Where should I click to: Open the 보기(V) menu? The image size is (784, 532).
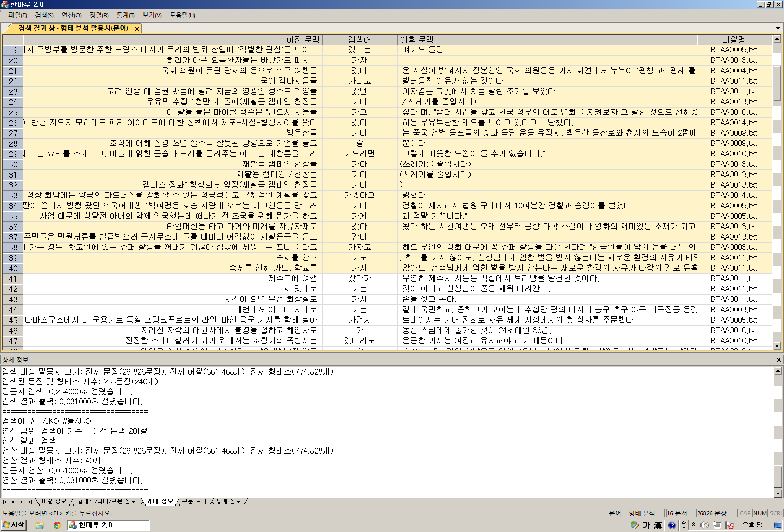[152, 15]
